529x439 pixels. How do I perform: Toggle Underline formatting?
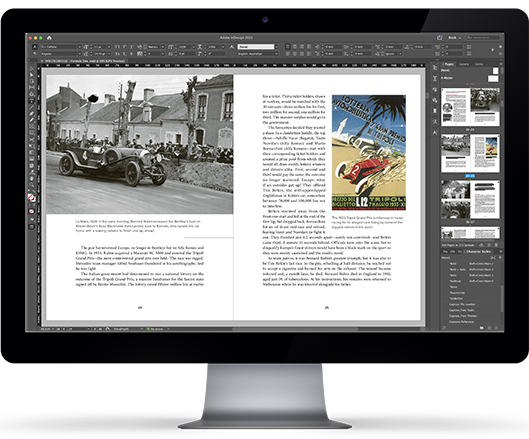pos(132,47)
